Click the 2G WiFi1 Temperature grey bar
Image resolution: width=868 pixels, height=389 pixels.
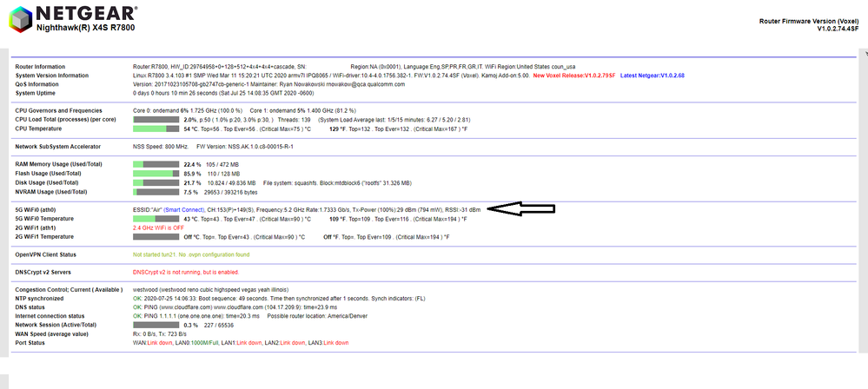pos(156,237)
